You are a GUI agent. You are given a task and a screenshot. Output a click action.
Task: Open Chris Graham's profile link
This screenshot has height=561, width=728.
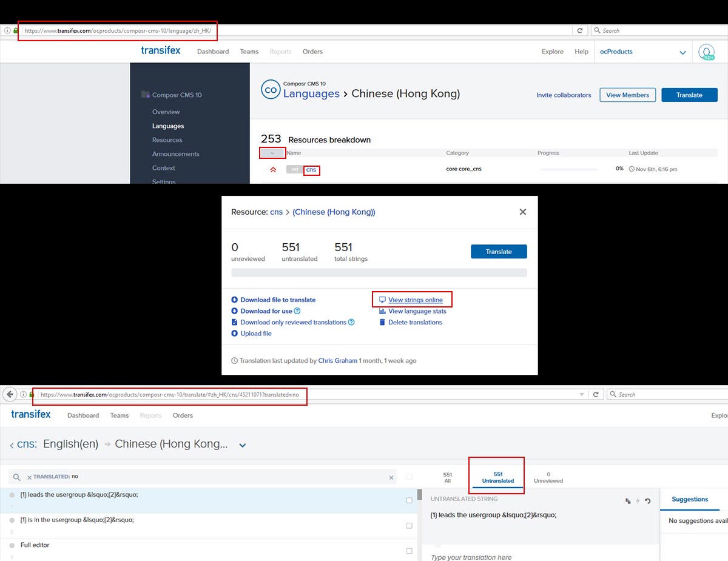(338, 361)
